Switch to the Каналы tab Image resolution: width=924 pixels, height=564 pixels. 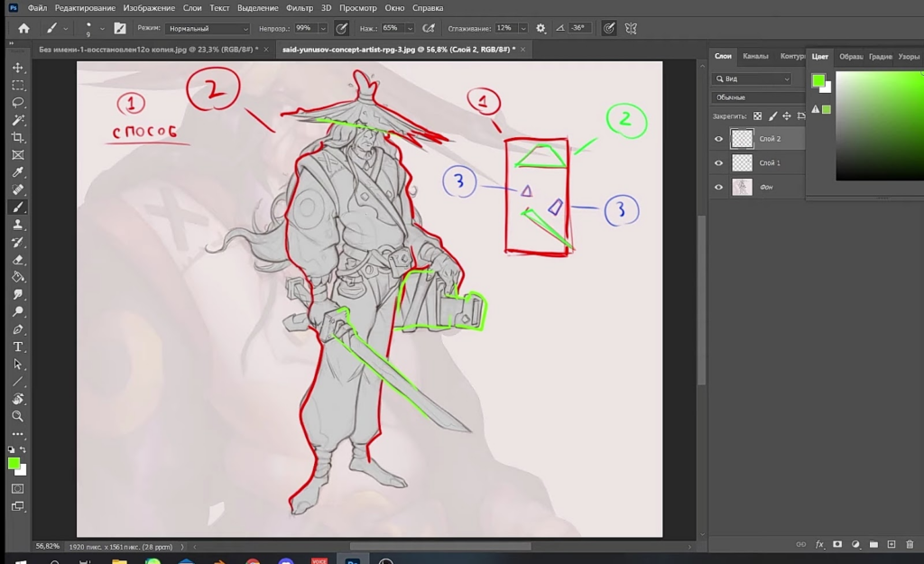tap(755, 57)
